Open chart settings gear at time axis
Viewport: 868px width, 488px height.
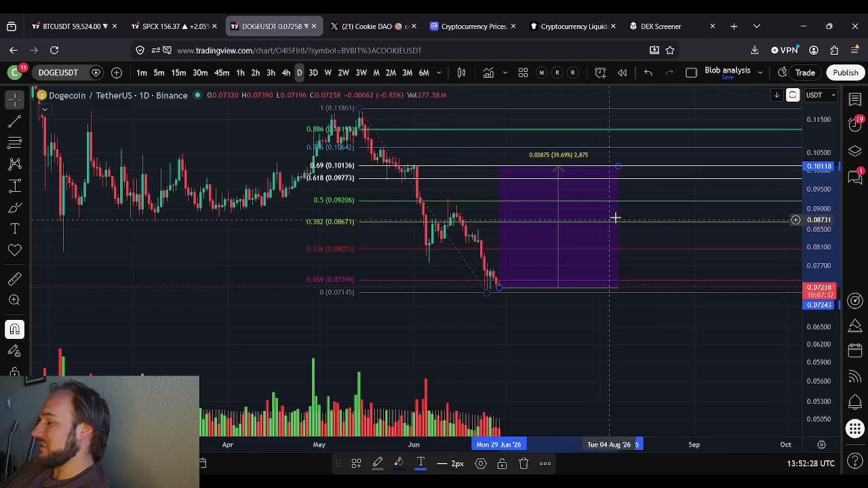pyautogui.click(x=821, y=445)
